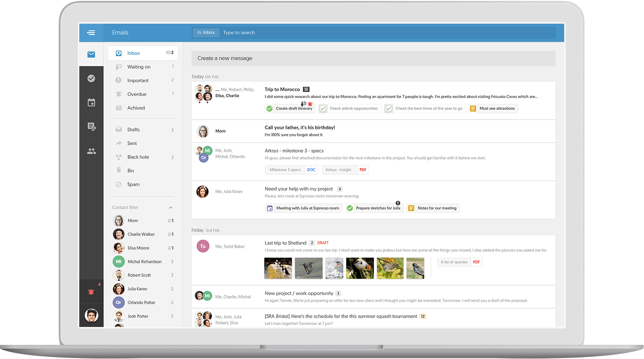Filter by contact Orlando Potter
The height and width of the screenshot is (359, 644).
coord(143,302)
